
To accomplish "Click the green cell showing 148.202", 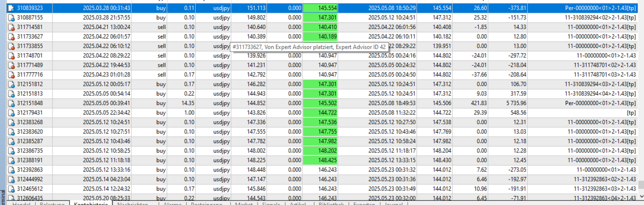I will 320,151.
